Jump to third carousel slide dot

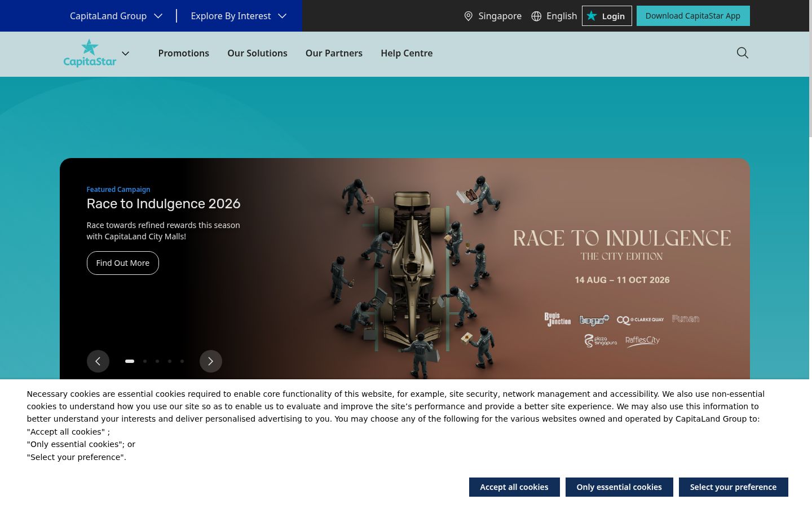click(x=157, y=361)
